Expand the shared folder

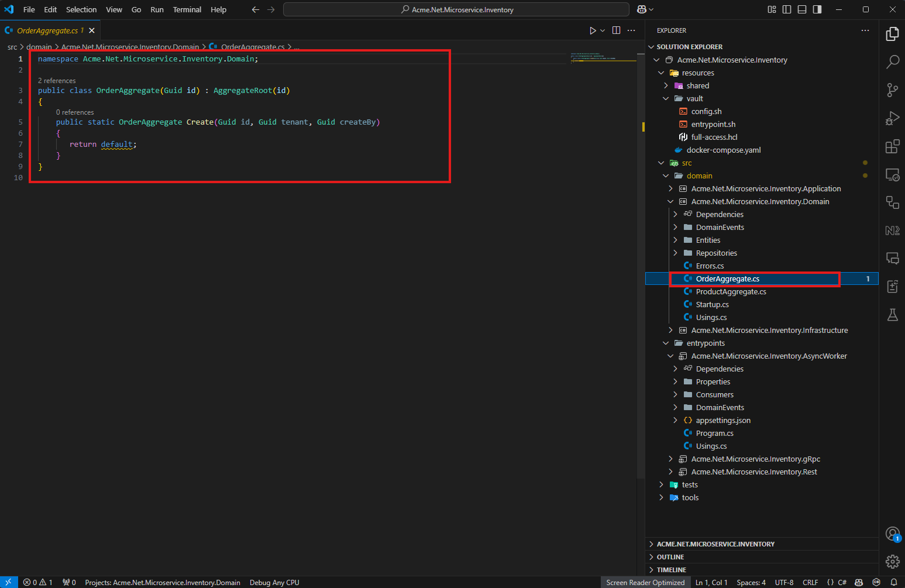click(x=666, y=85)
